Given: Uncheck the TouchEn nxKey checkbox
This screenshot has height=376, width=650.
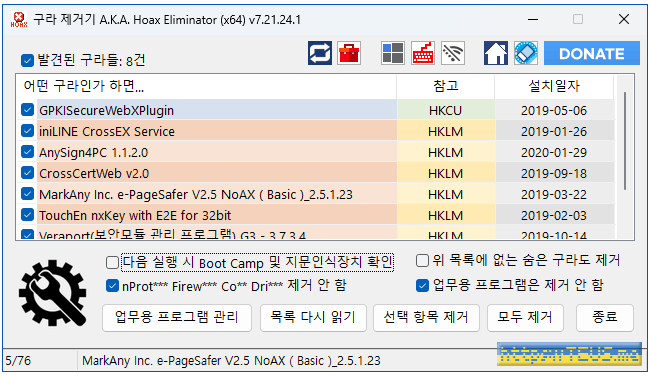Looking at the screenshot, I should 27,215.
